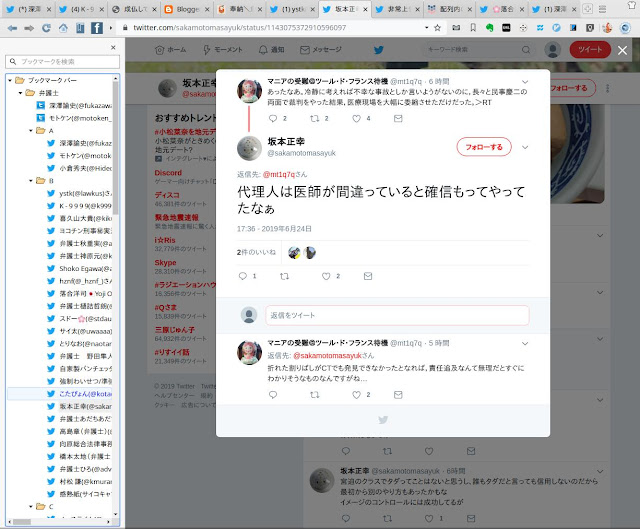Image resolution: width=640 pixels, height=529 pixels.
Task: Click reply icon on bottom reply tweet
Action: point(273,395)
